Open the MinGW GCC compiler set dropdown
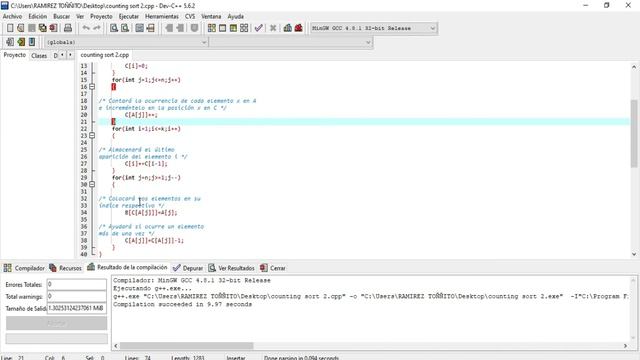The height and width of the screenshot is (360, 640). 373,28
